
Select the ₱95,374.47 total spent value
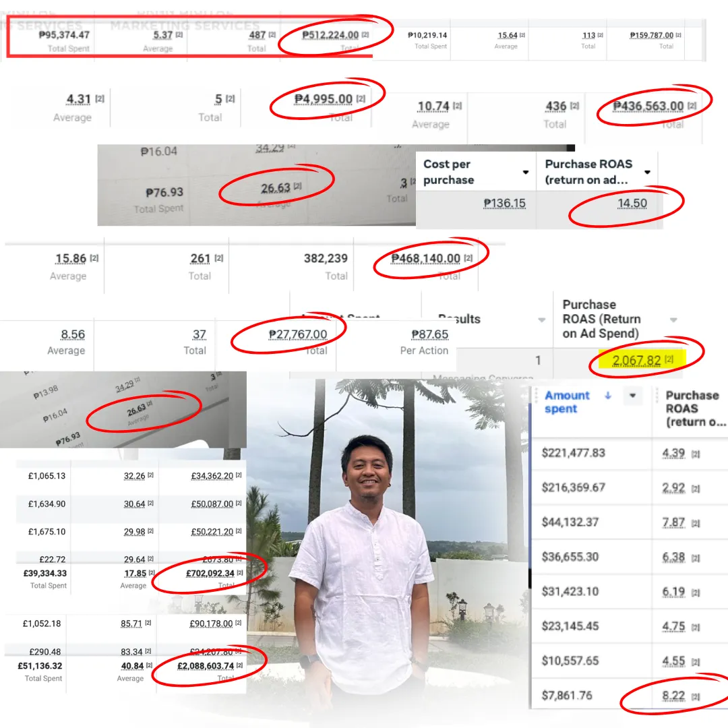pyautogui.click(x=64, y=35)
